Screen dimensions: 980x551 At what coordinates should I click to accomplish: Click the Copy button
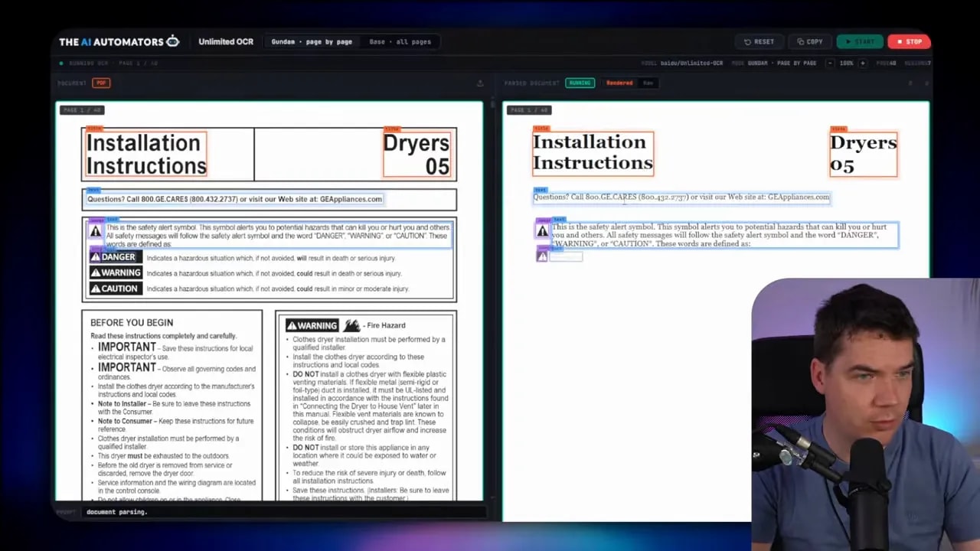(810, 41)
